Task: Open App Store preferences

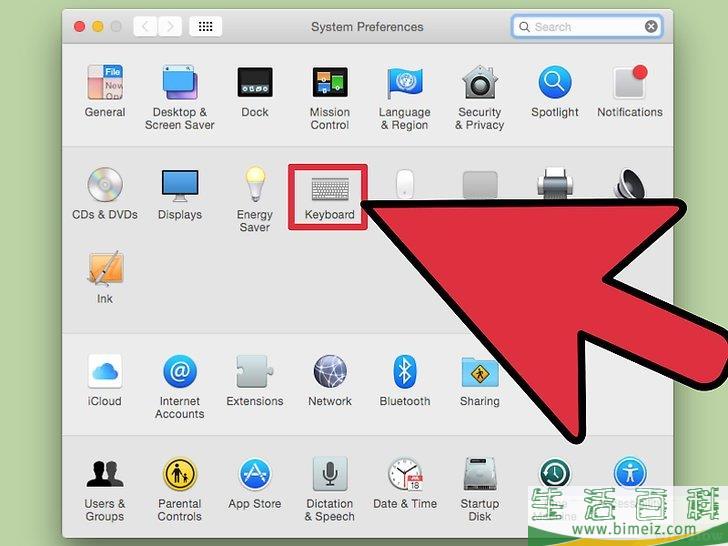Action: 255,483
